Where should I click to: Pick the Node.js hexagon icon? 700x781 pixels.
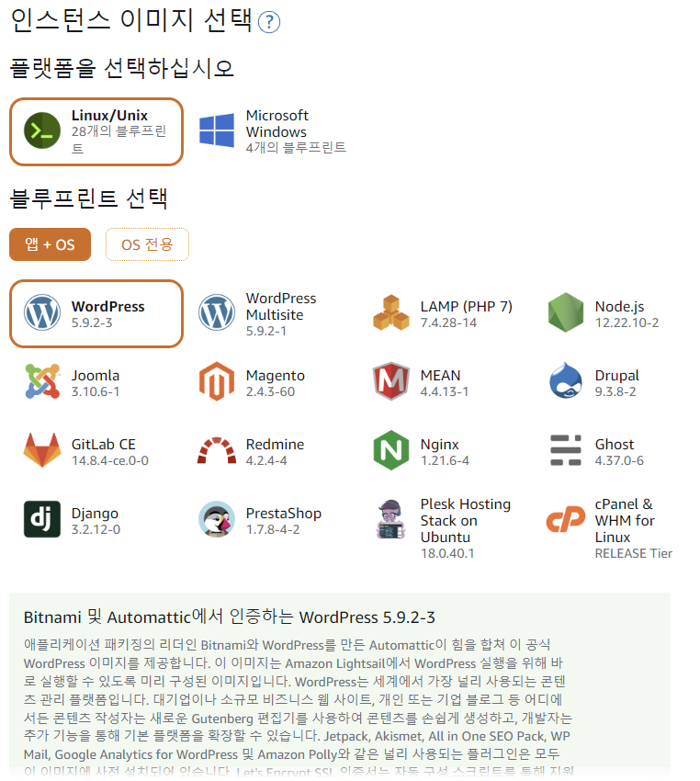click(x=566, y=312)
